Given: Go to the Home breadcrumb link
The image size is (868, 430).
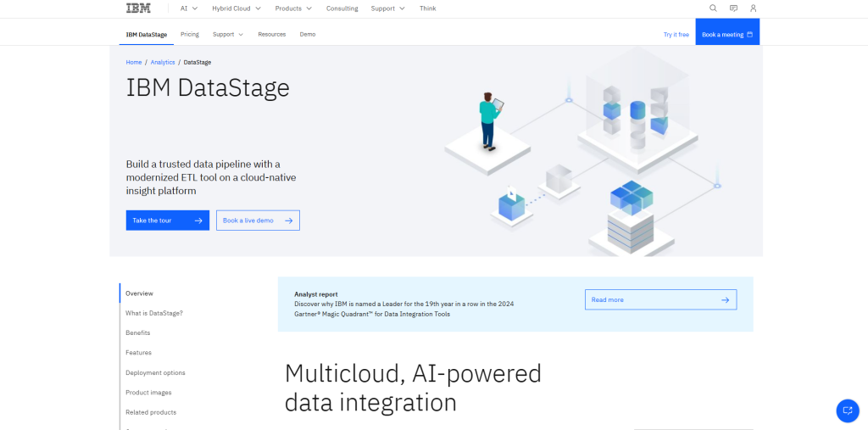Looking at the screenshot, I should pos(134,62).
